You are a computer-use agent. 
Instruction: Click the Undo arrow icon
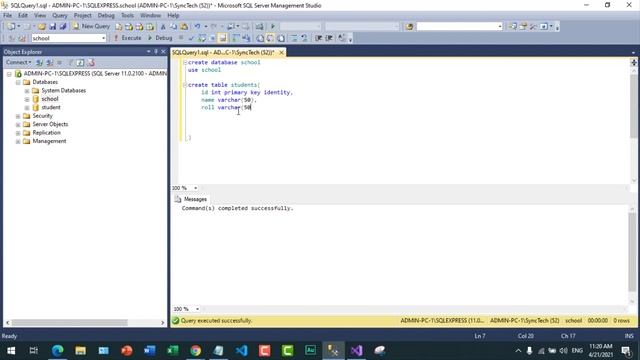(x=198, y=27)
